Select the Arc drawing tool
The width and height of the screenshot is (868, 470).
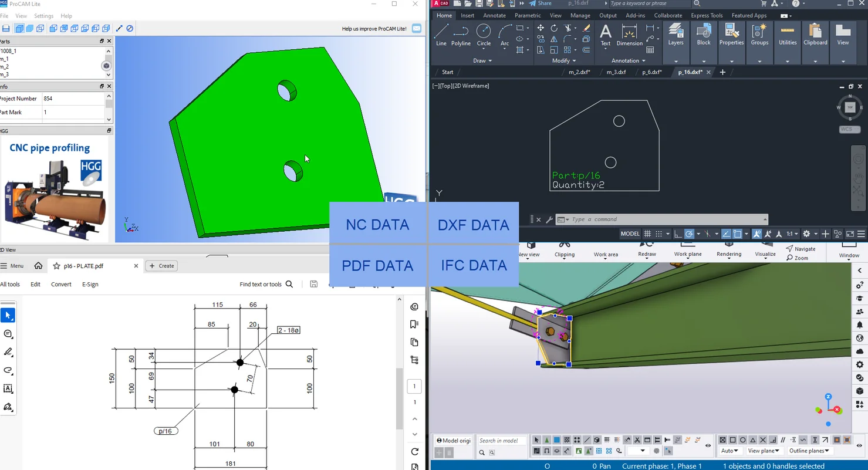(503, 36)
